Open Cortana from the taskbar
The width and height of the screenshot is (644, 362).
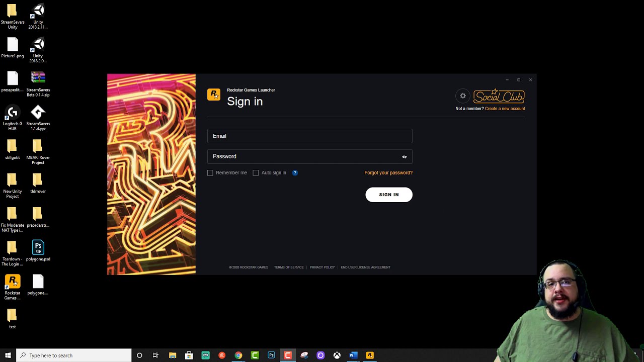pyautogui.click(x=139, y=355)
